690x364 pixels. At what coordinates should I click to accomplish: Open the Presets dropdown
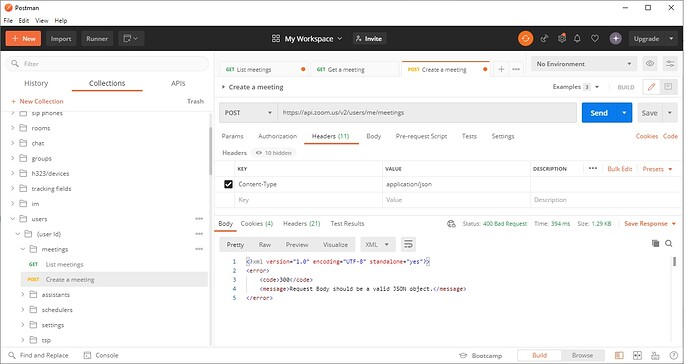click(x=657, y=169)
